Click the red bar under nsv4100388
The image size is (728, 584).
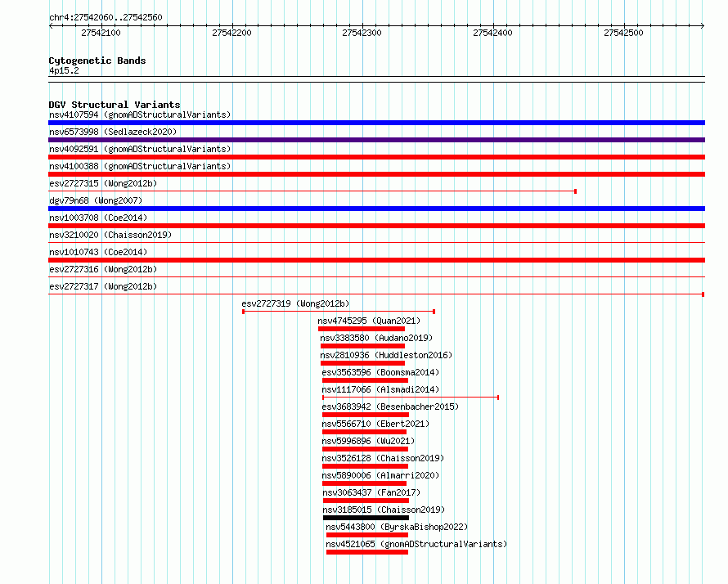[x=376, y=174]
